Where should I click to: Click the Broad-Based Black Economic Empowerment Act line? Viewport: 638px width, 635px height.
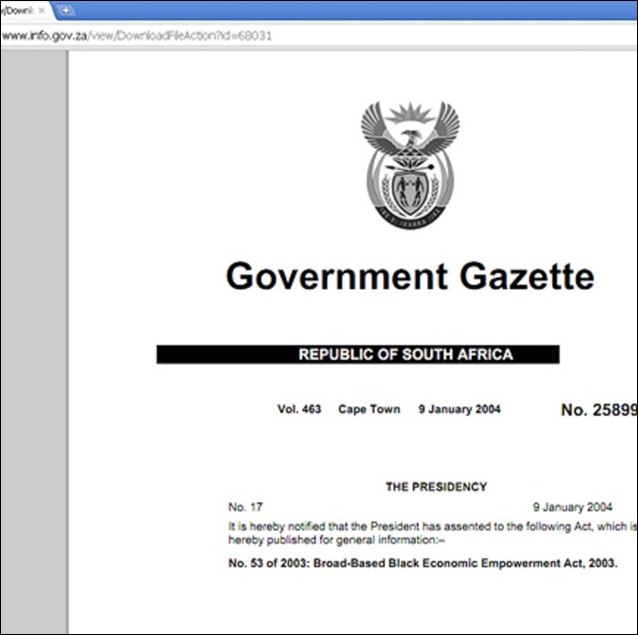point(423,563)
